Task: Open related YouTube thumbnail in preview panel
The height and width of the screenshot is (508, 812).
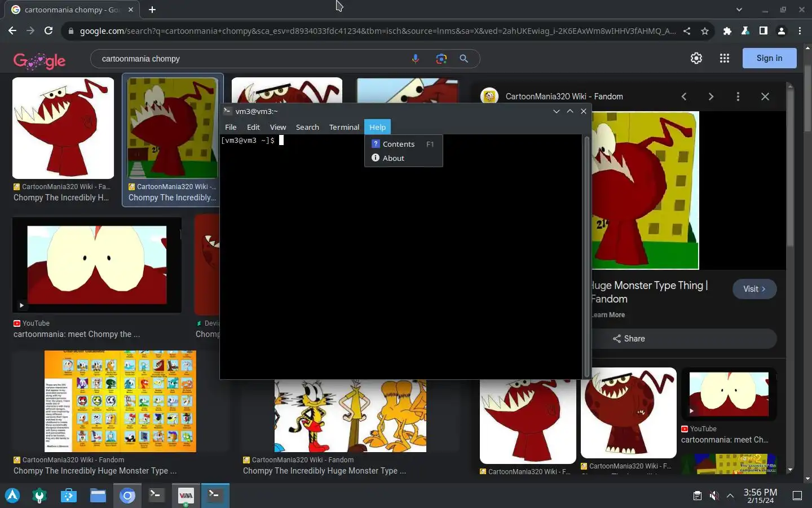Action: 729,394
